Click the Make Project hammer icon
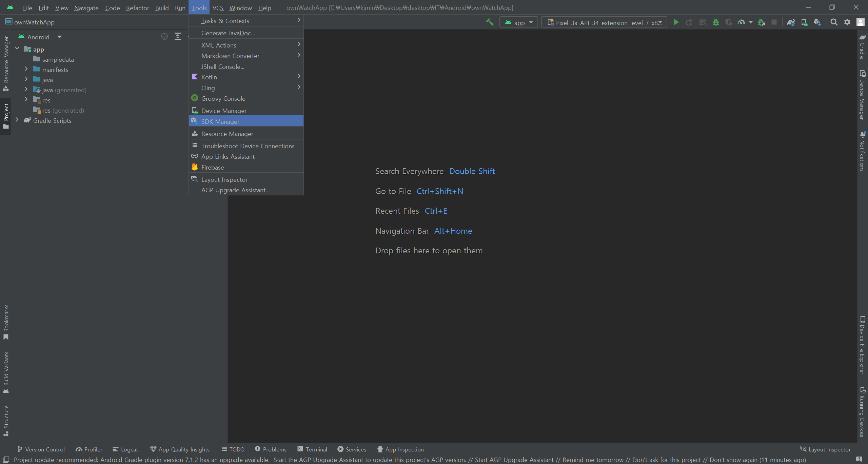 point(490,22)
